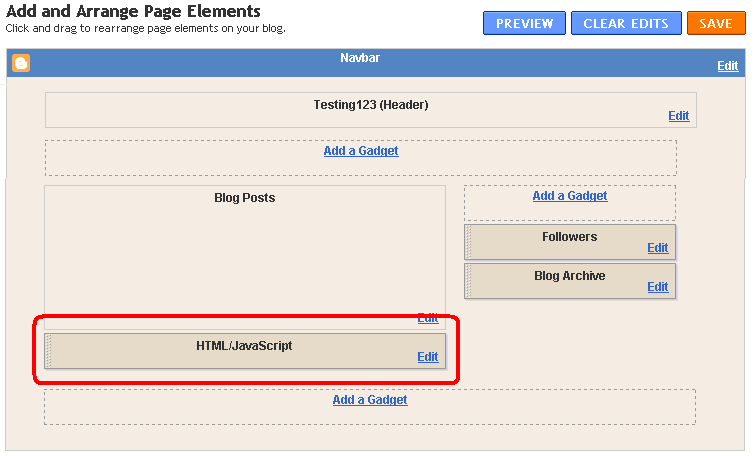The image size is (755, 456).
Task: Add a Gadget in the sidebar
Action: pos(570,196)
